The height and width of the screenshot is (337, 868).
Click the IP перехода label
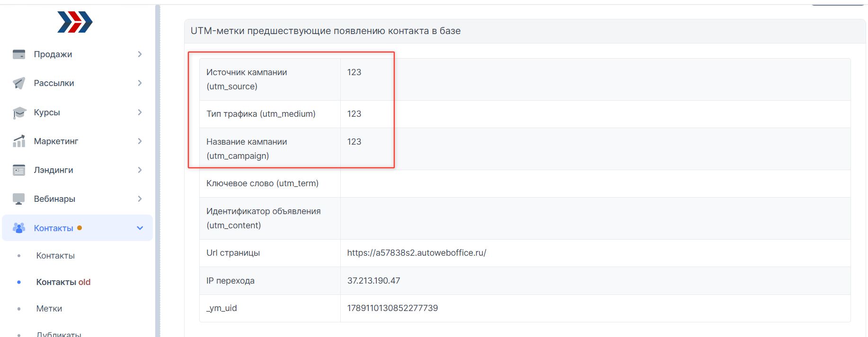click(230, 281)
